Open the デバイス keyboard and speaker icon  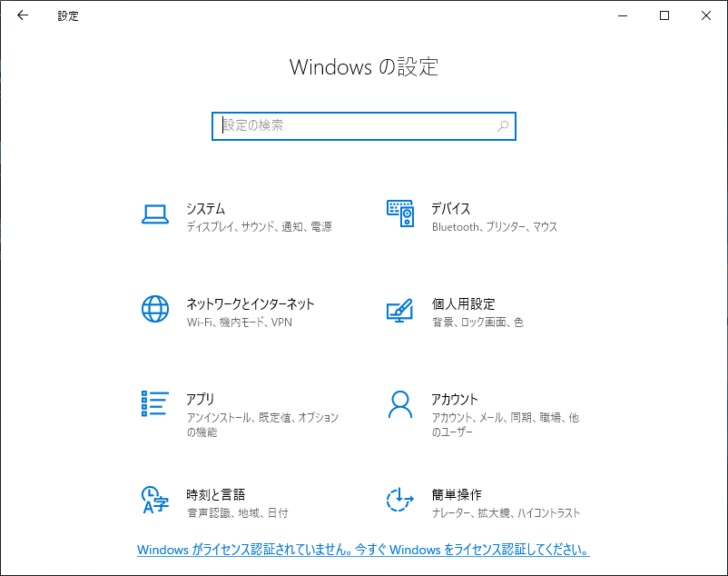pyautogui.click(x=400, y=214)
